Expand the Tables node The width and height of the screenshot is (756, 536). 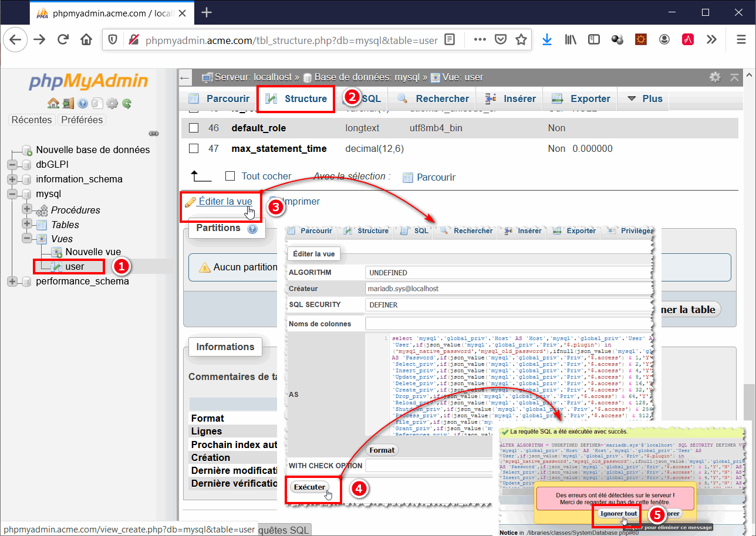[x=26, y=224]
